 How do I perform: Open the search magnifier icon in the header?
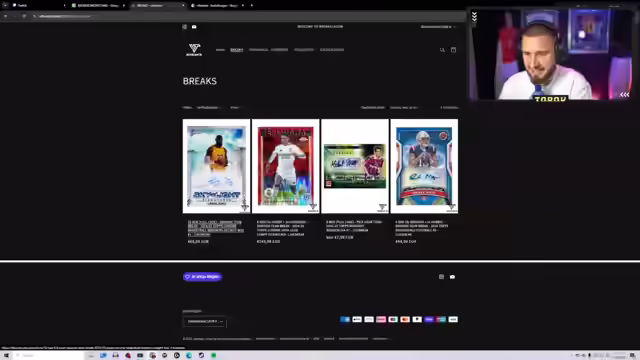442,50
